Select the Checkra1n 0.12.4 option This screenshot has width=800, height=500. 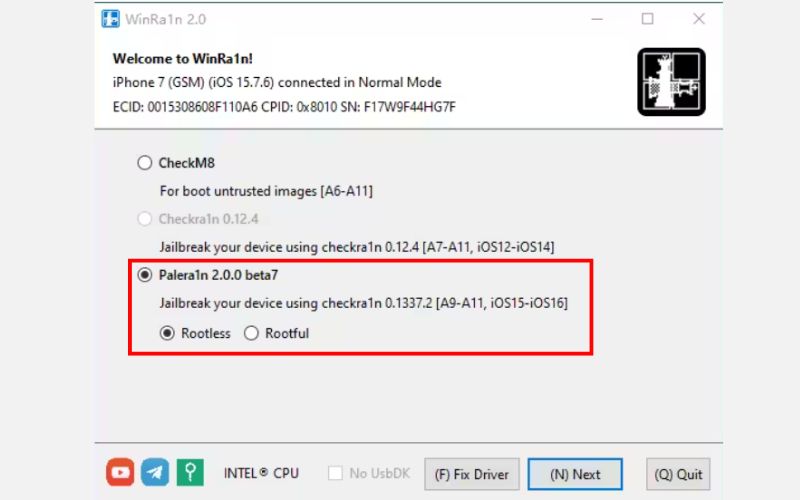tap(145, 219)
